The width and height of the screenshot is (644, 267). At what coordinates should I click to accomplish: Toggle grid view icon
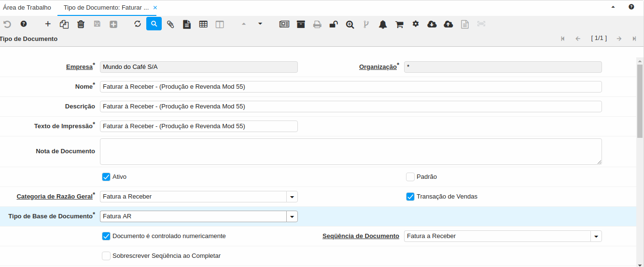click(203, 24)
